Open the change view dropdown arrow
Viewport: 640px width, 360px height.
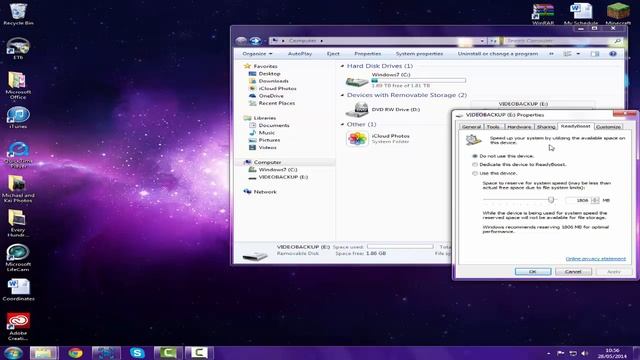tap(578, 53)
